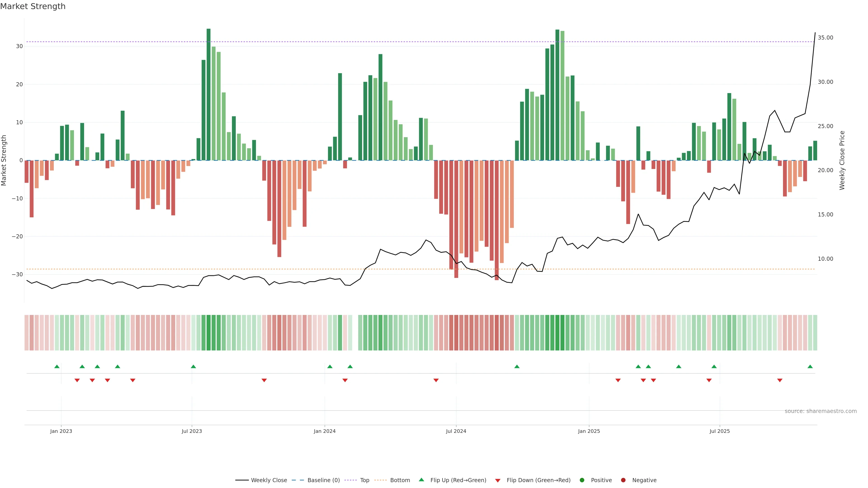The image size is (868, 488).
Task: Click the first red flip-down triangle marker
Action: pos(77,380)
